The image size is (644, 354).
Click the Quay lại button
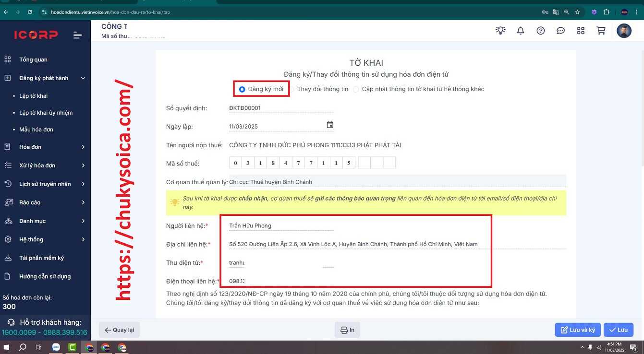coord(120,330)
